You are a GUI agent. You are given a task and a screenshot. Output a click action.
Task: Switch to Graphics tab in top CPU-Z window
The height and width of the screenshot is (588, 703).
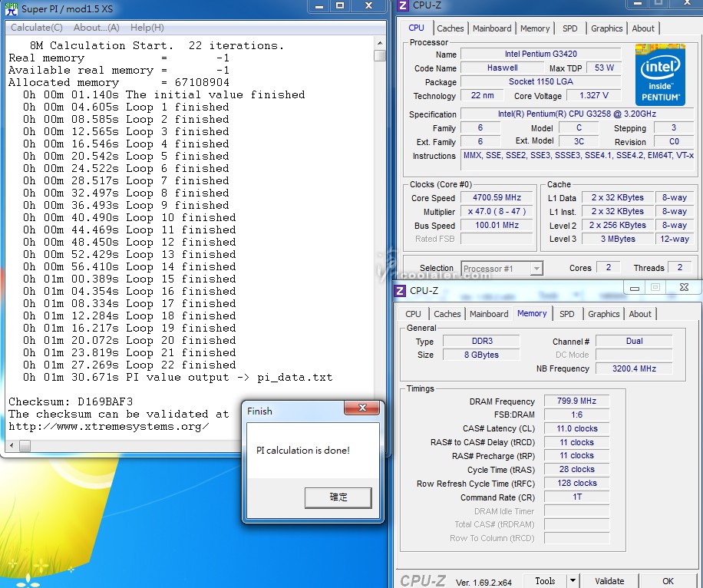click(x=606, y=28)
